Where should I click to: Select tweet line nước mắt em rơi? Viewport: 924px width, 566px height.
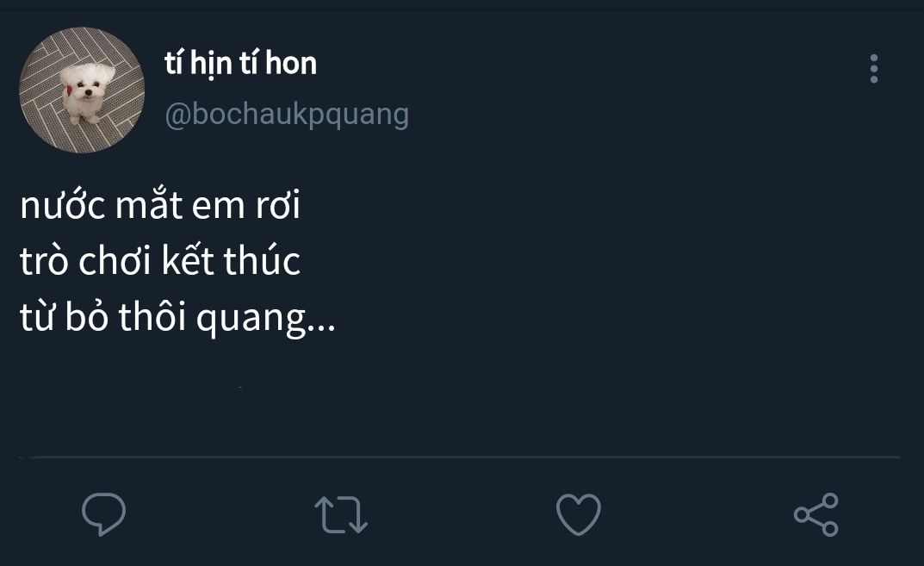point(160,204)
